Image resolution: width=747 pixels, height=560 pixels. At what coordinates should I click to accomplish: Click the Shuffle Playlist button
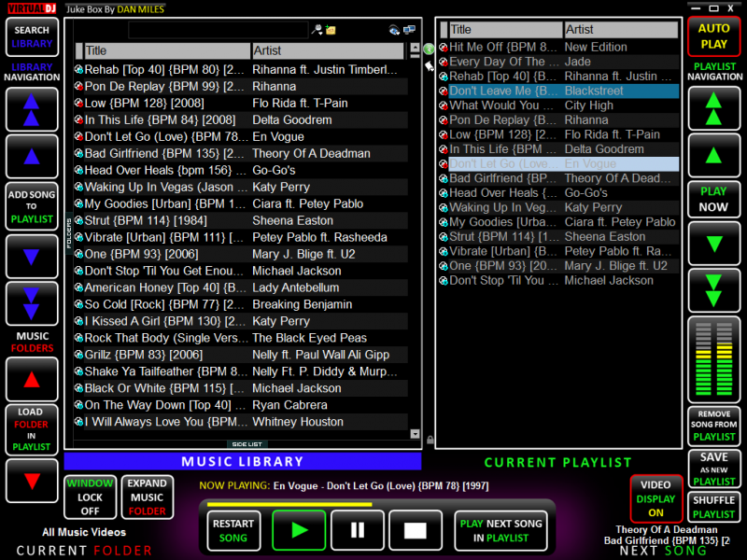pyautogui.click(x=713, y=507)
